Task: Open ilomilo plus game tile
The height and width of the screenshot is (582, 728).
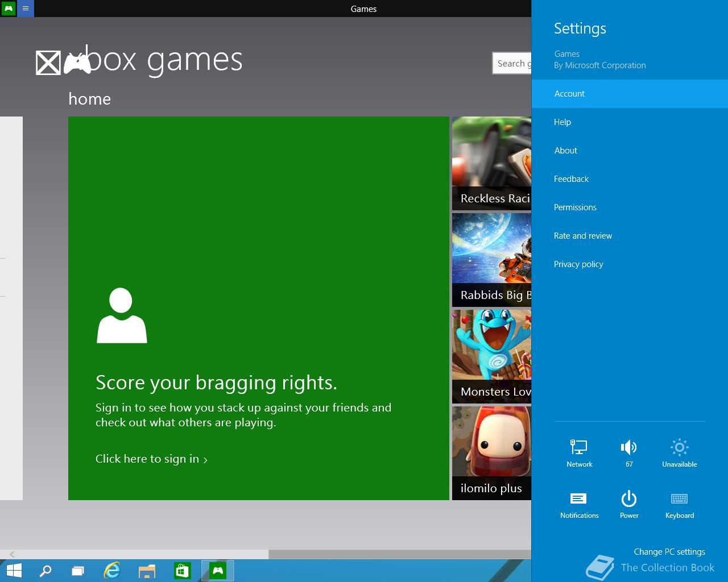Action: click(491, 453)
